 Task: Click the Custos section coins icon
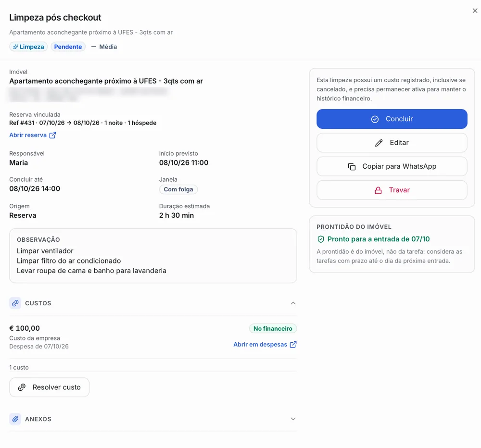point(15,303)
